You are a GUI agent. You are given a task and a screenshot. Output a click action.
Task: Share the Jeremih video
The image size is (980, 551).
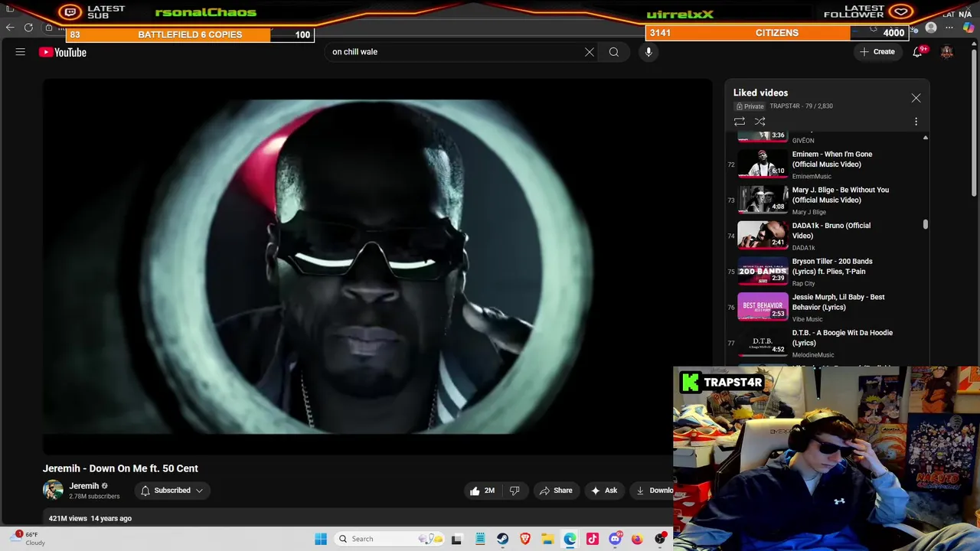point(556,491)
